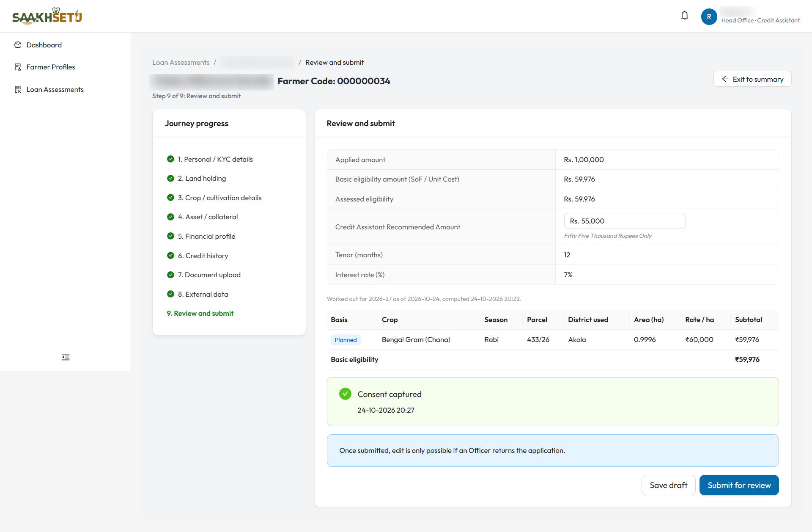Click the green Consent captured checkmark
The height and width of the screenshot is (532, 812).
click(345, 394)
